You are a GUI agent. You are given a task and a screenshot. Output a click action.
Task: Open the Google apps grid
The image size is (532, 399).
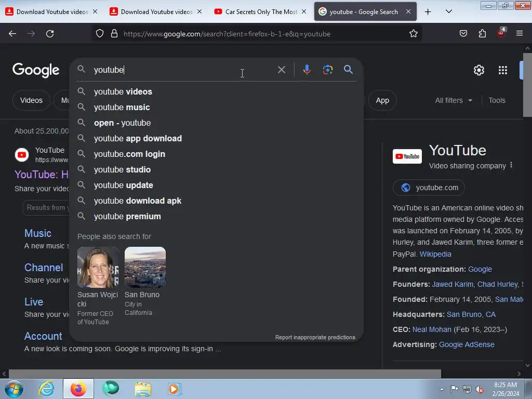pyautogui.click(x=503, y=70)
